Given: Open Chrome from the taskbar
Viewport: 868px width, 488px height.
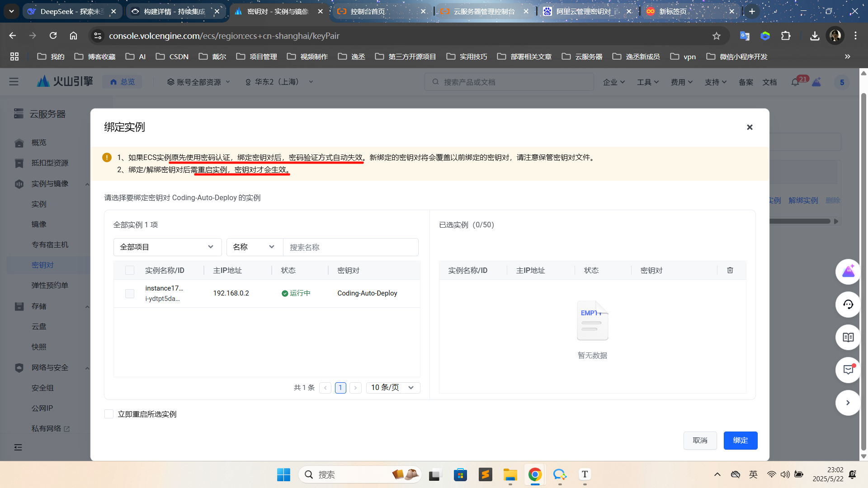Looking at the screenshot, I should coord(535,474).
